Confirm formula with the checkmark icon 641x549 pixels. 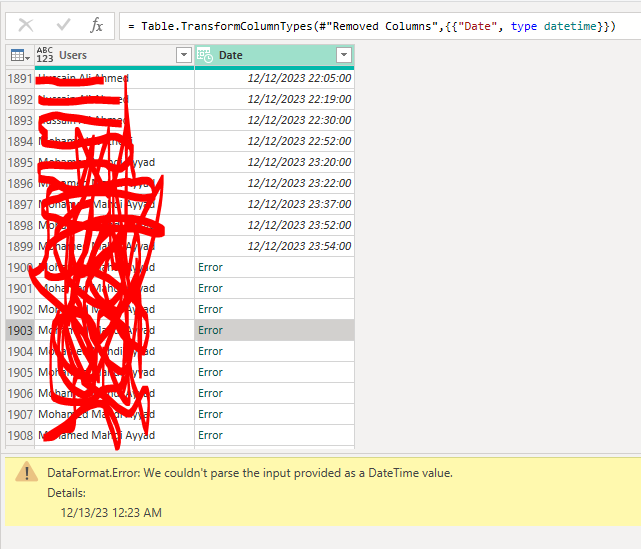(63, 25)
